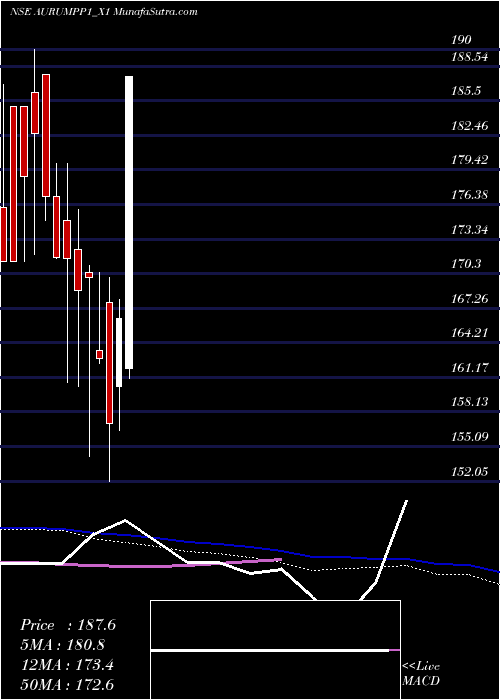Viewport: 500px width, 700px height.
Task: Click the 167.26 price axis label
Action: pos(470,299)
